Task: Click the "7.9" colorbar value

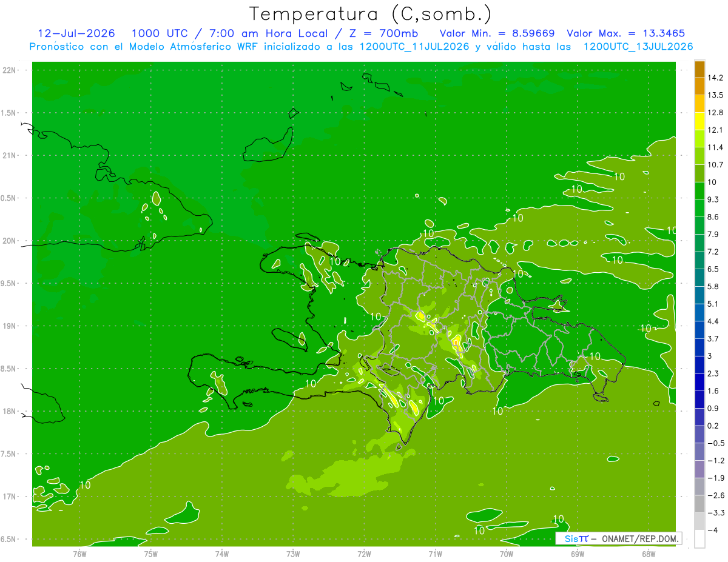Action: pos(713,234)
